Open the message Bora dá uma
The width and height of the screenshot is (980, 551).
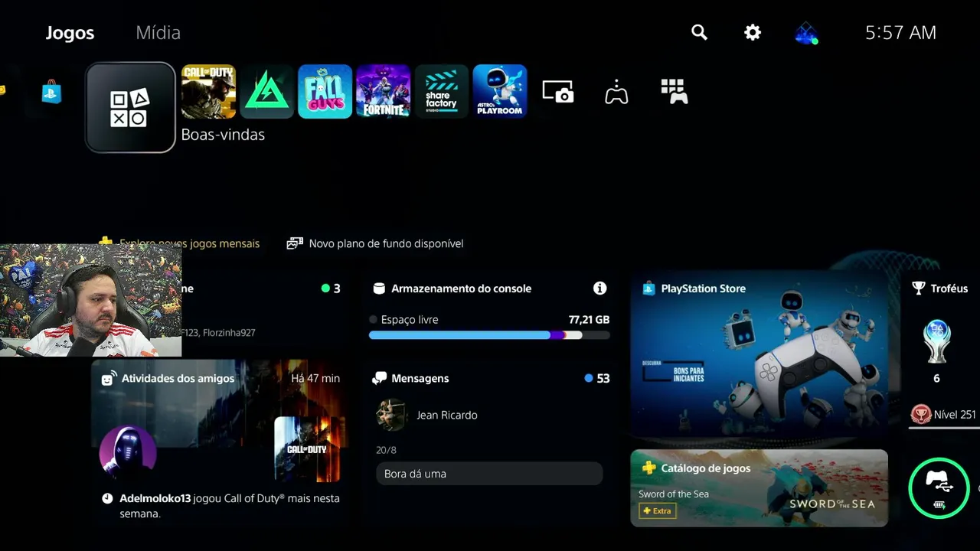(489, 474)
